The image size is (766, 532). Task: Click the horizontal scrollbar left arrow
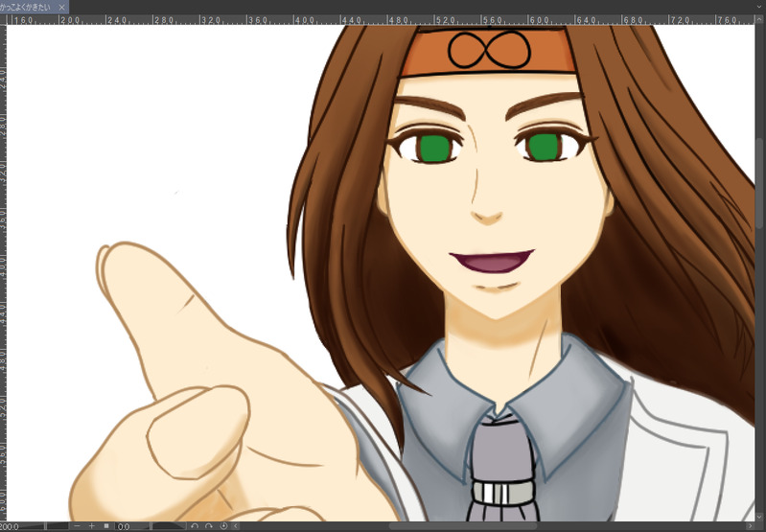point(236,526)
